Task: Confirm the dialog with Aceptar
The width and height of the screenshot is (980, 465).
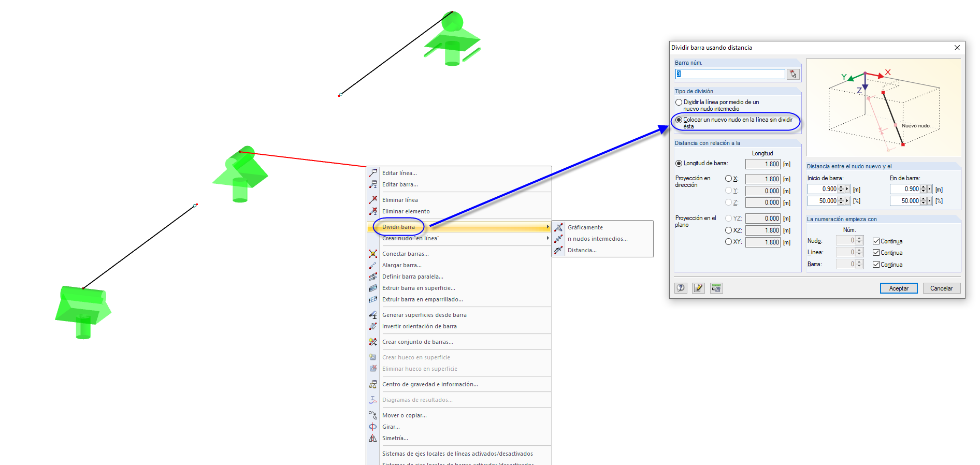Action: (x=899, y=288)
